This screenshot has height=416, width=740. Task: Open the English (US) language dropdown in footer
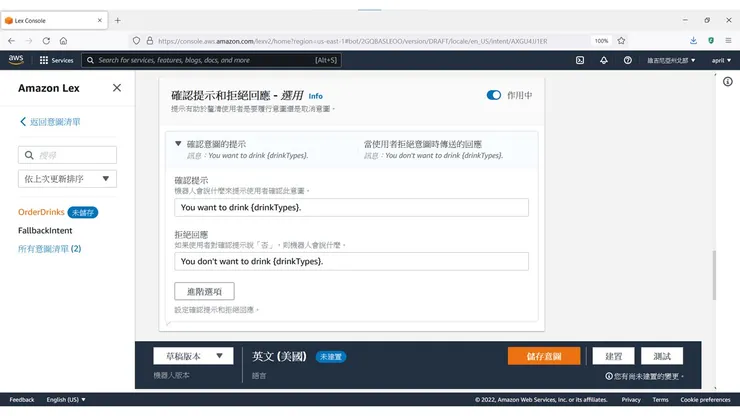pos(66,399)
